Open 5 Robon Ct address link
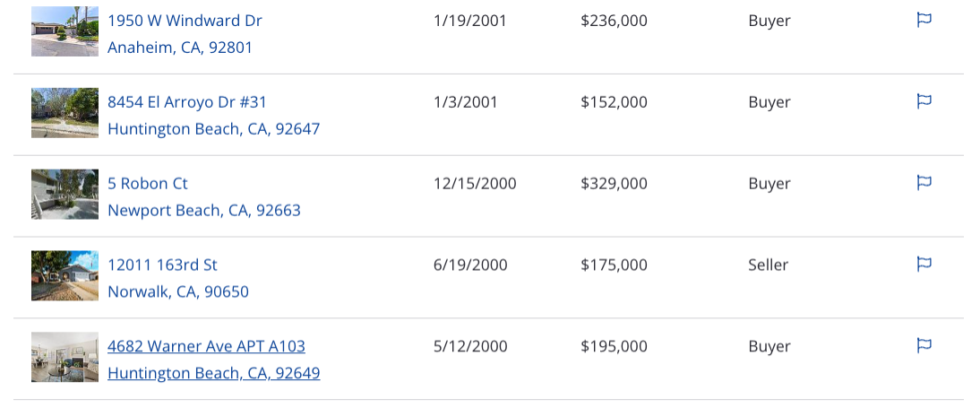 tap(148, 183)
